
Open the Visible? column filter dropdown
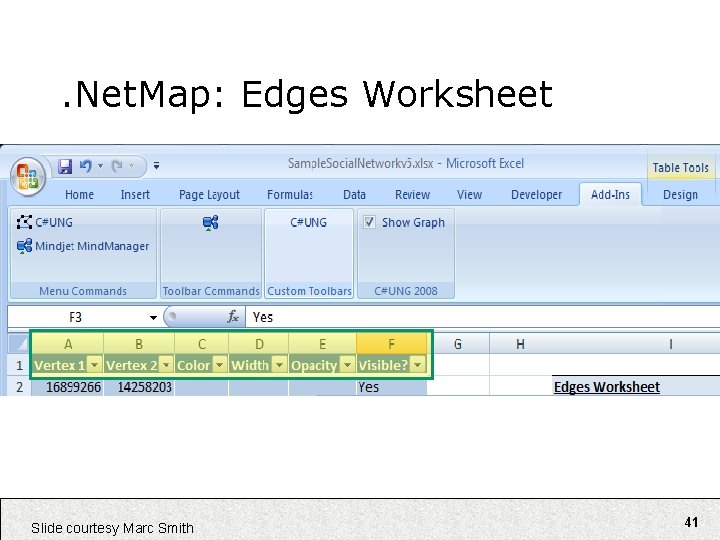coord(417,365)
